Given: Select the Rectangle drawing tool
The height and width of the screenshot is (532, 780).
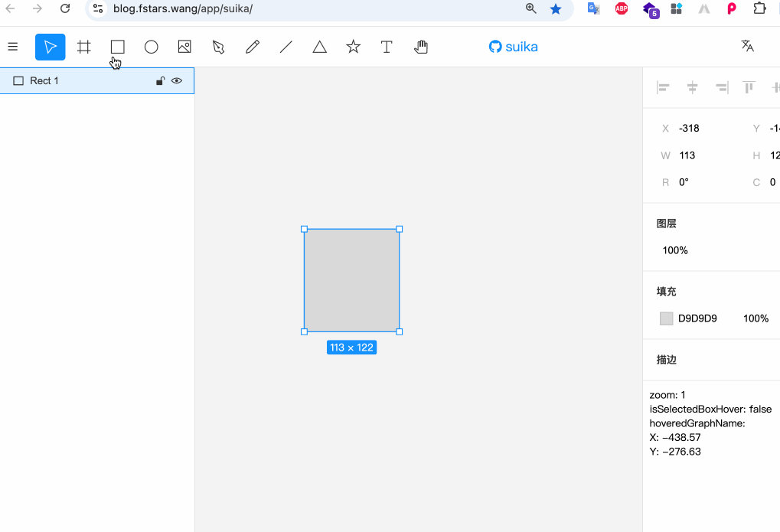Looking at the screenshot, I should pos(117,47).
